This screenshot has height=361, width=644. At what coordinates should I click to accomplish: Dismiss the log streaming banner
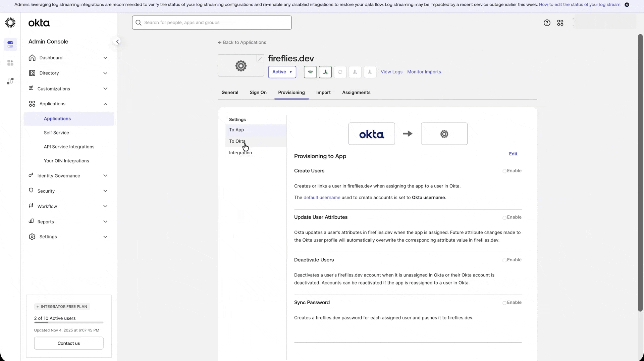click(627, 5)
